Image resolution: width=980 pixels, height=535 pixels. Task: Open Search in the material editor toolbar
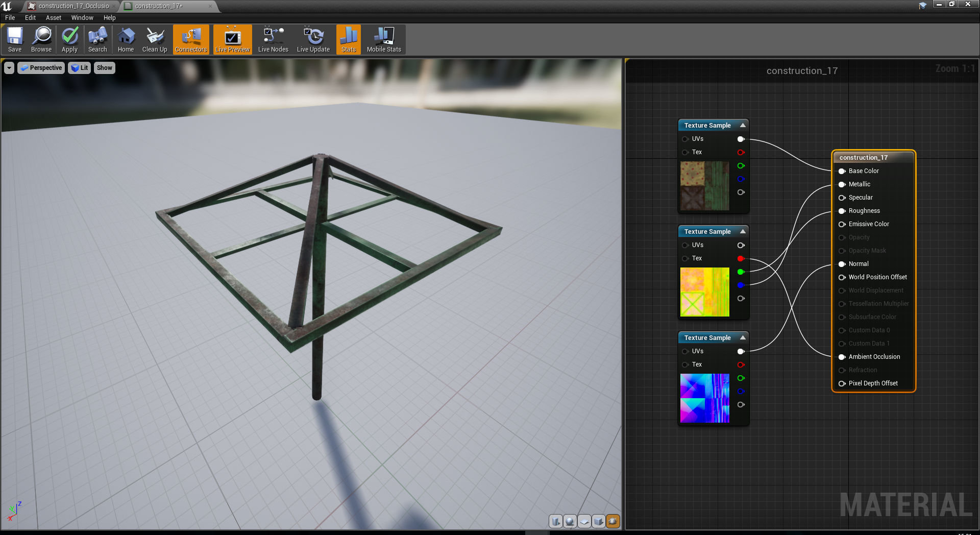[97, 40]
